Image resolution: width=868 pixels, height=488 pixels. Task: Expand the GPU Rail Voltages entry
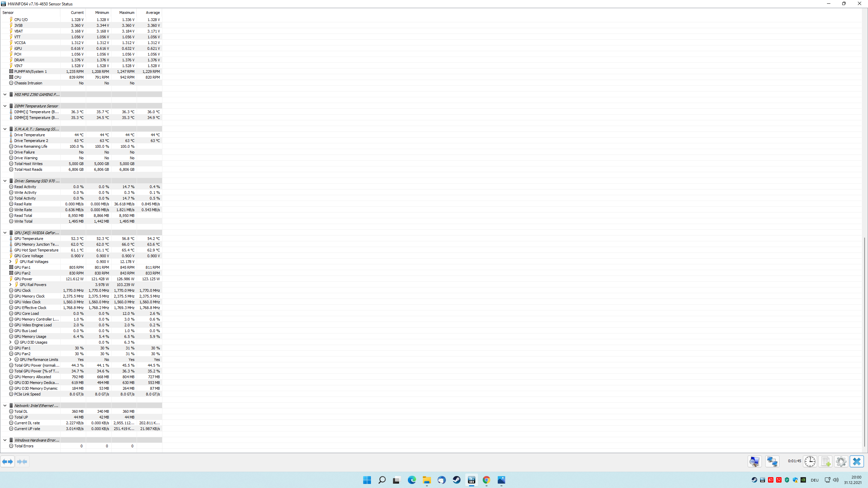coord(10,261)
